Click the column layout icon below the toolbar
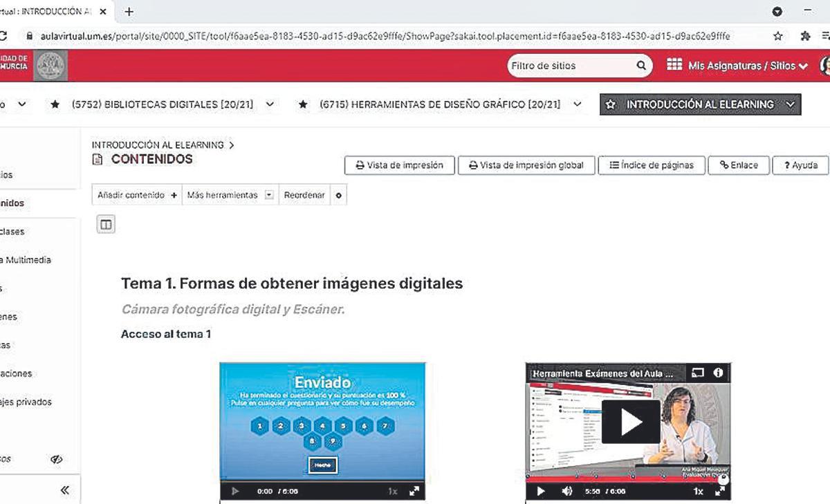 (106, 224)
